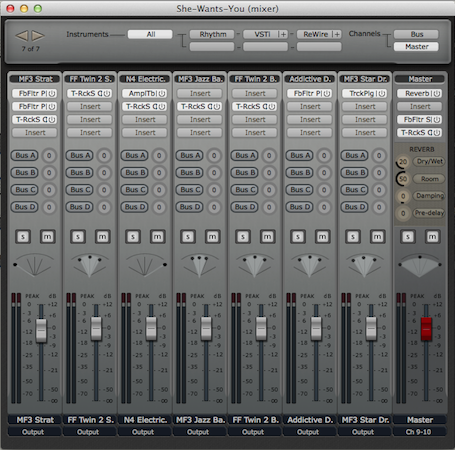Open the Output selector under MF3 Strat

tap(35, 432)
